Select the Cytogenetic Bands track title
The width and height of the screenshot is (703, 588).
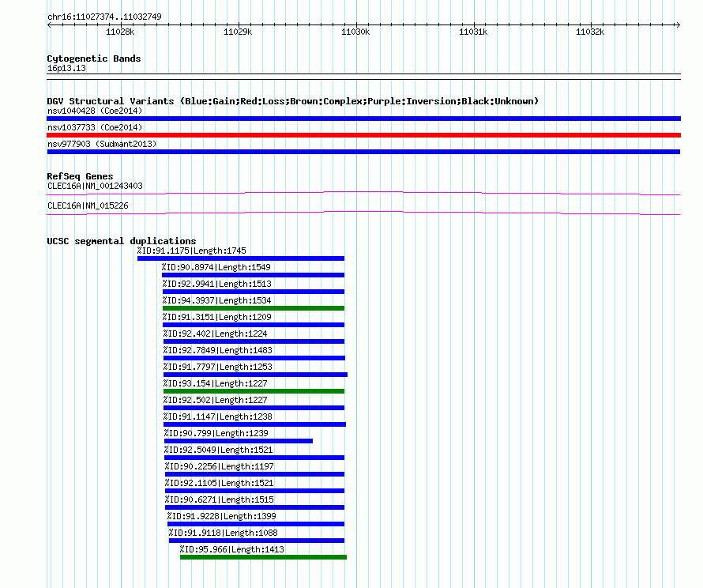[94, 58]
